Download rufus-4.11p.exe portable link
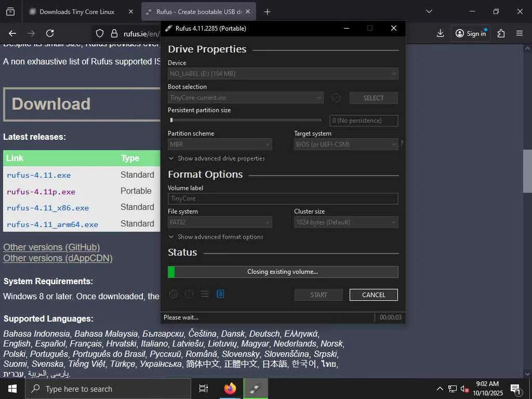 point(41,192)
